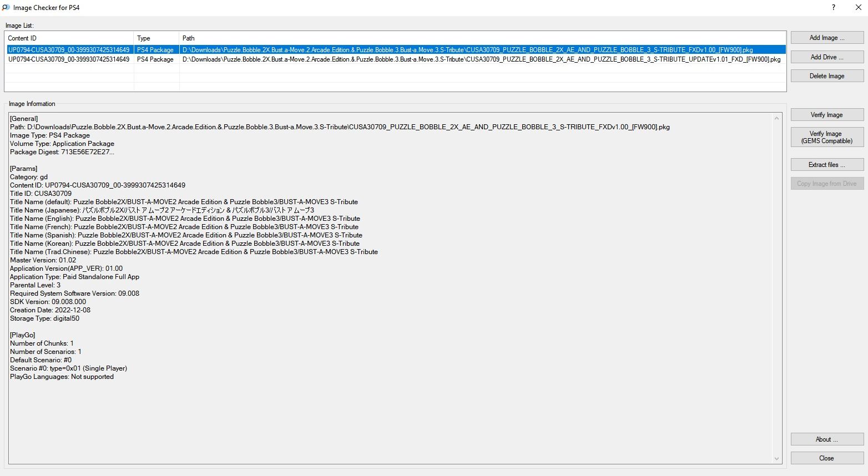Open the About dialog
The image size is (868, 476).
pos(827,439)
